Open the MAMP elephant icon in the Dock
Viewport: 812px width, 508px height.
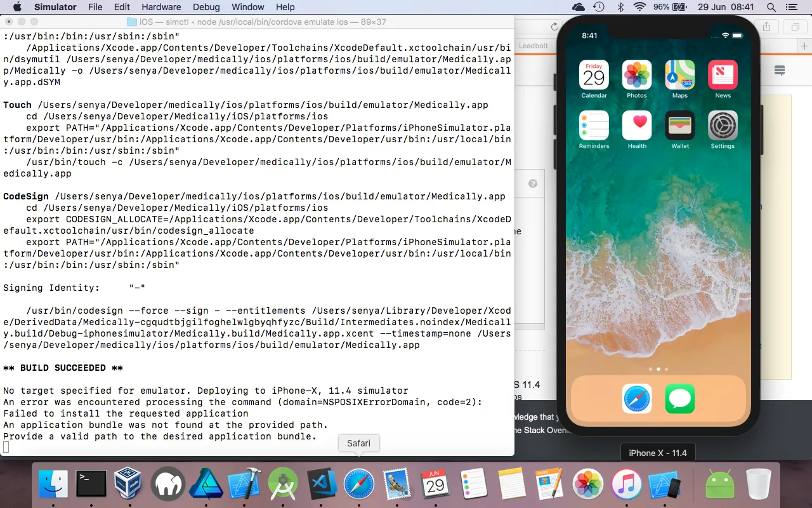pyautogui.click(x=168, y=485)
